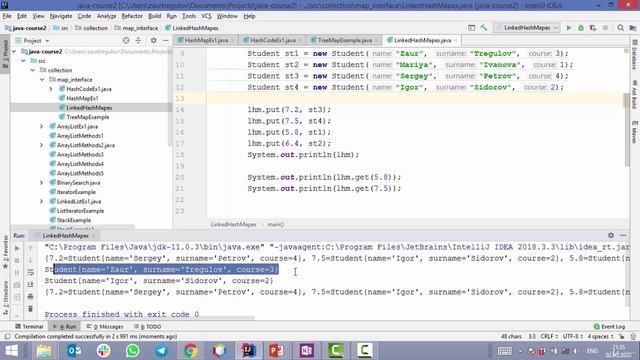
Task: Open Outlook from the taskbar
Action: [74, 351]
